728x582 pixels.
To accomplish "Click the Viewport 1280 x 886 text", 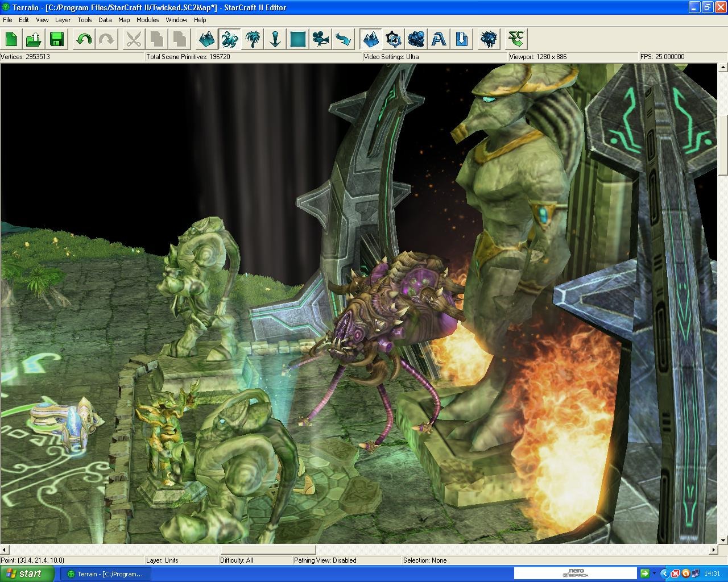I will pyautogui.click(x=537, y=57).
